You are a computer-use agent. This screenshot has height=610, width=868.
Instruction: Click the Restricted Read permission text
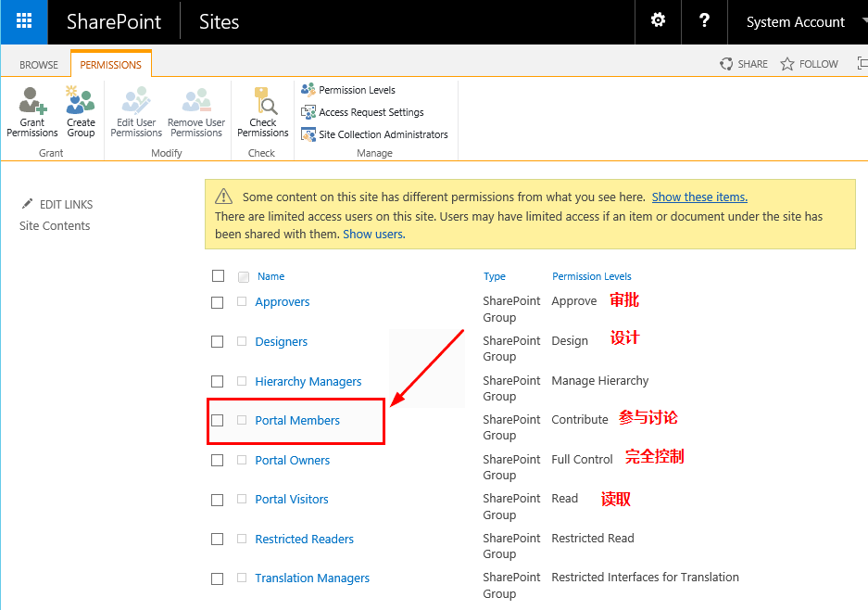point(593,538)
